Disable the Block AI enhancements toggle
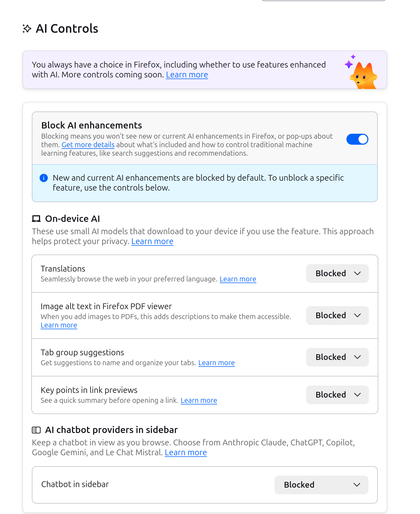Image resolution: width=420 pixels, height=514 pixels. click(x=357, y=139)
